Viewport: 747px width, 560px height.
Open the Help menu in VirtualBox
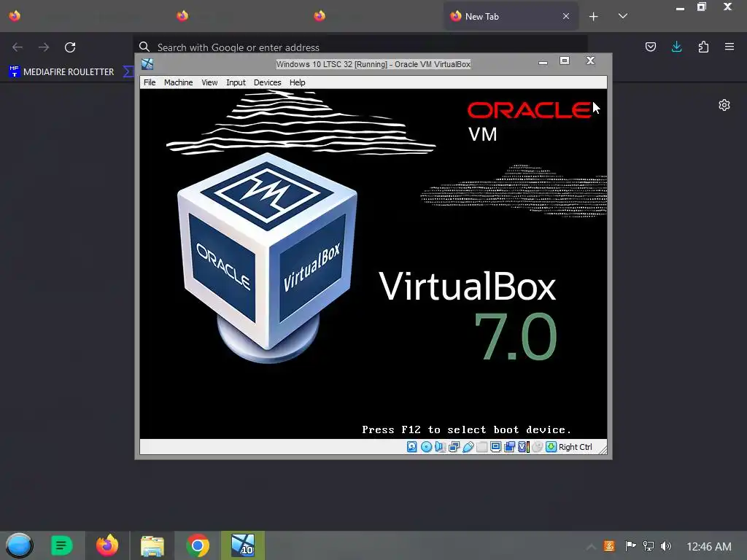tap(298, 82)
